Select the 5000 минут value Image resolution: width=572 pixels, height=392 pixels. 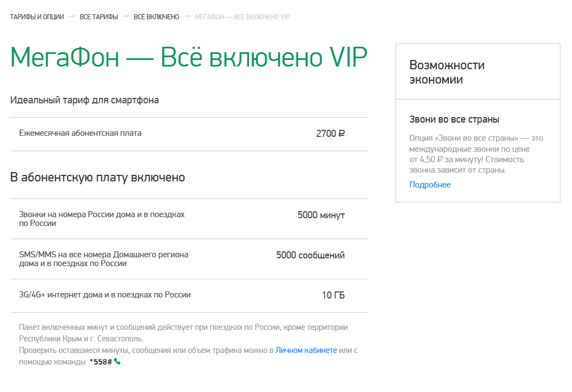pos(321,214)
